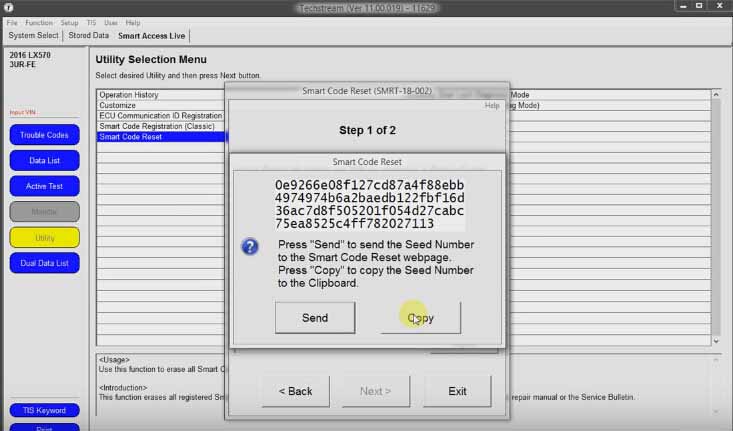Image resolution: width=733 pixels, height=431 pixels.
Task: Select Active Test in the sidebar
Action: click(x=44, y=186)
